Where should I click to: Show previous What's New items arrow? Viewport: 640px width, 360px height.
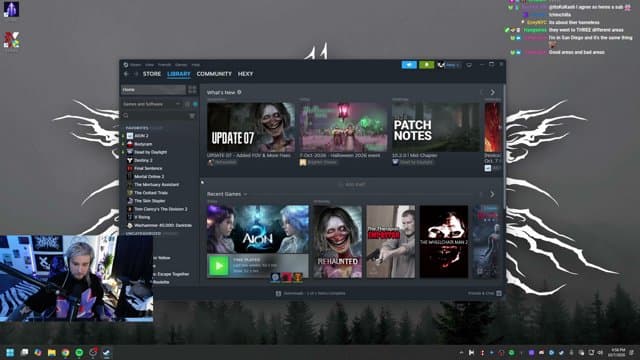[481, 93]
